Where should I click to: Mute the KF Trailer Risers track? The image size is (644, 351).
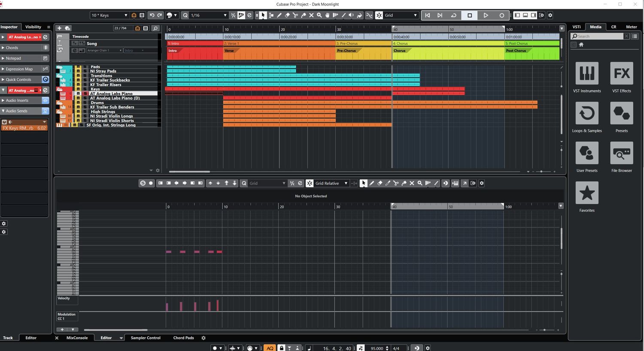tap(78, 85)
